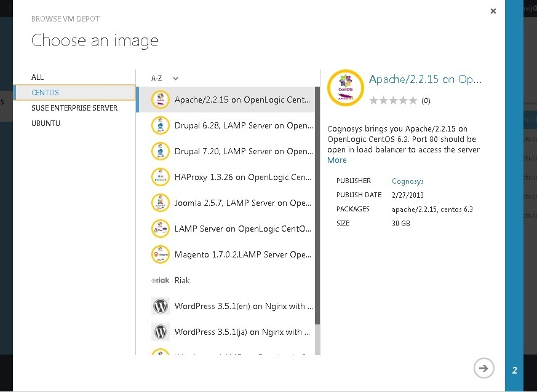
Task: Click the chevron next to A-Z
Action: click(x=175, y=78)
